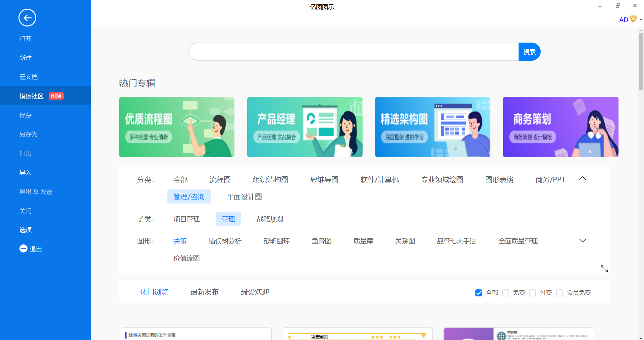The width and height of the screenshot is (644, 340).
Task: Select 新建 in the sidebar
Action: tap(25, 58)
